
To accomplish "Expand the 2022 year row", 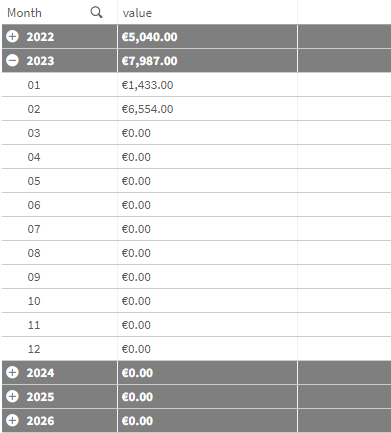I will [x=13, y=36].
